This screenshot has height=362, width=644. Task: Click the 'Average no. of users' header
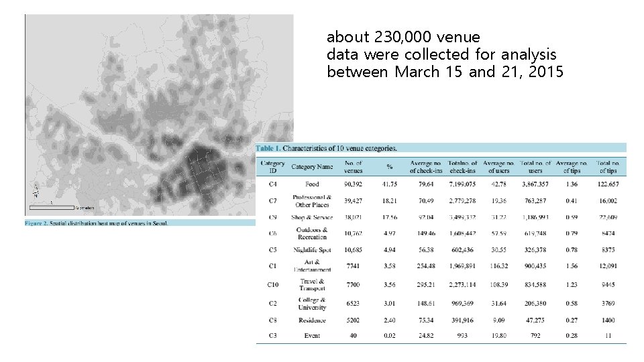click(x=498, y=167)
